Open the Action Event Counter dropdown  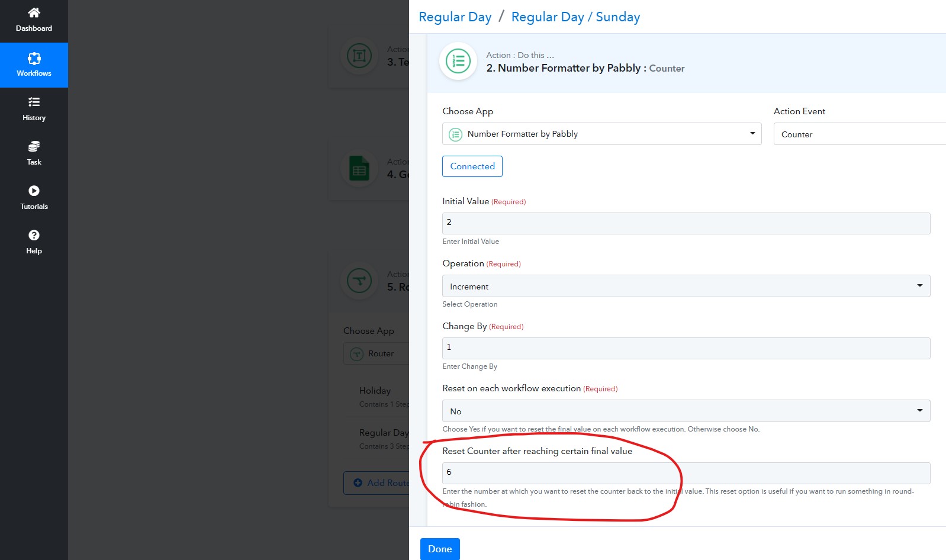tap(860, 134)
